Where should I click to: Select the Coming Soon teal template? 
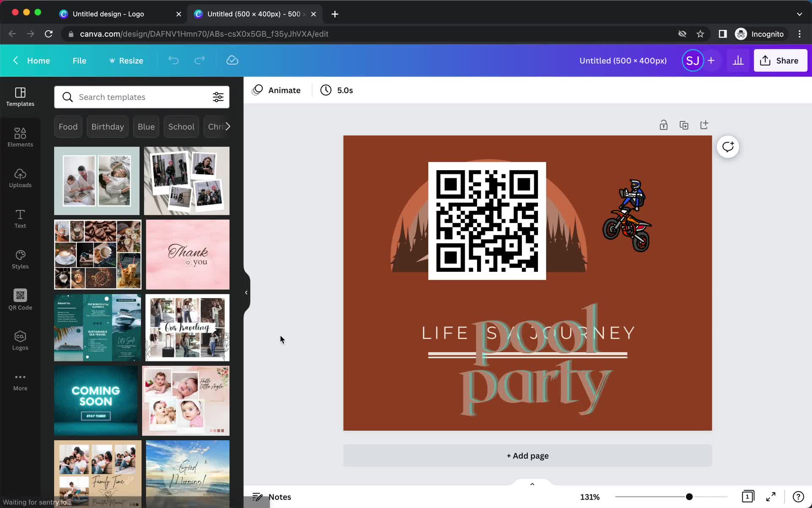click(96, 400)
